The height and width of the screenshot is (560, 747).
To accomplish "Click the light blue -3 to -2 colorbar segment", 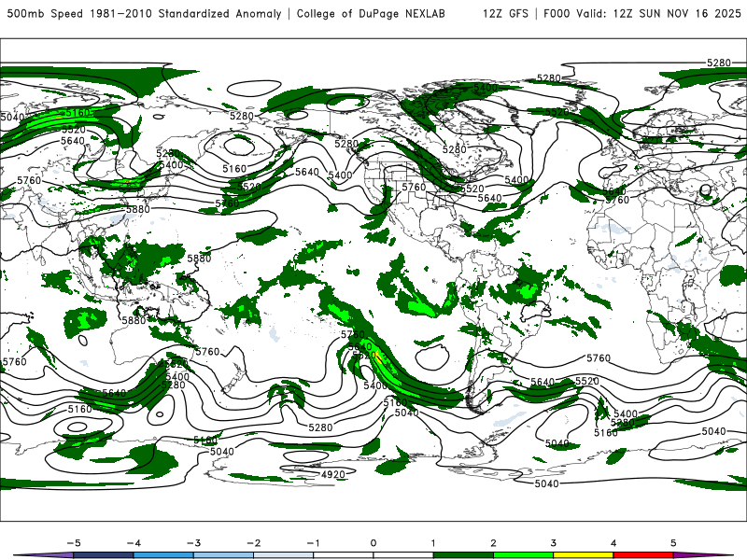I will coord(223,555).
